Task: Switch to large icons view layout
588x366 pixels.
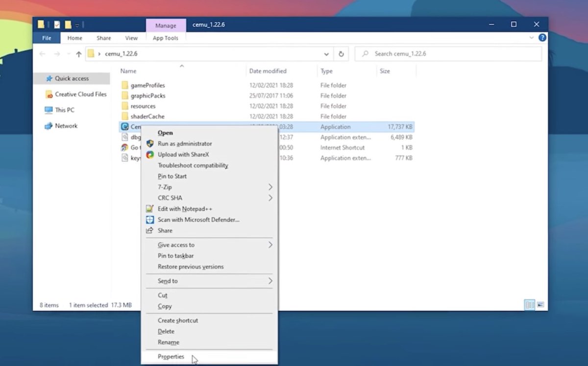Action: coord(540,305)
